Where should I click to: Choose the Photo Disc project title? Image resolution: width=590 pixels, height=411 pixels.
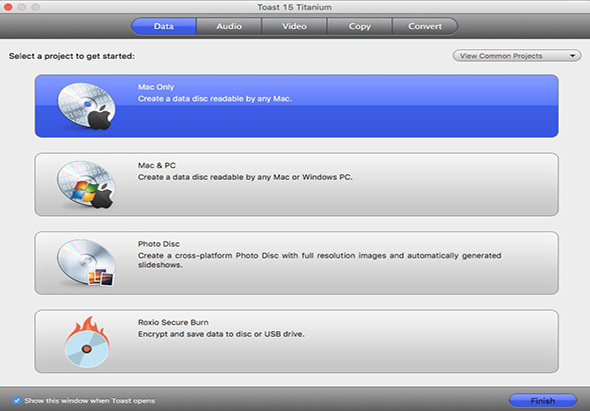point(158,244)
